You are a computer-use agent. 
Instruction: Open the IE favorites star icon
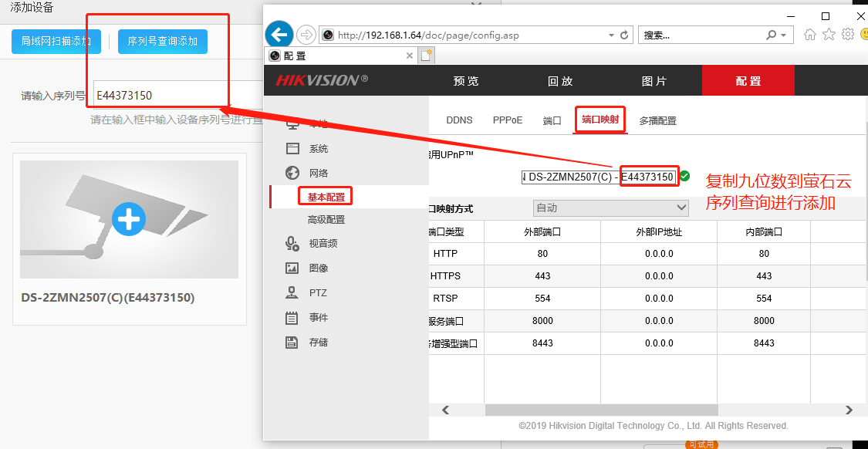point(829,35)
